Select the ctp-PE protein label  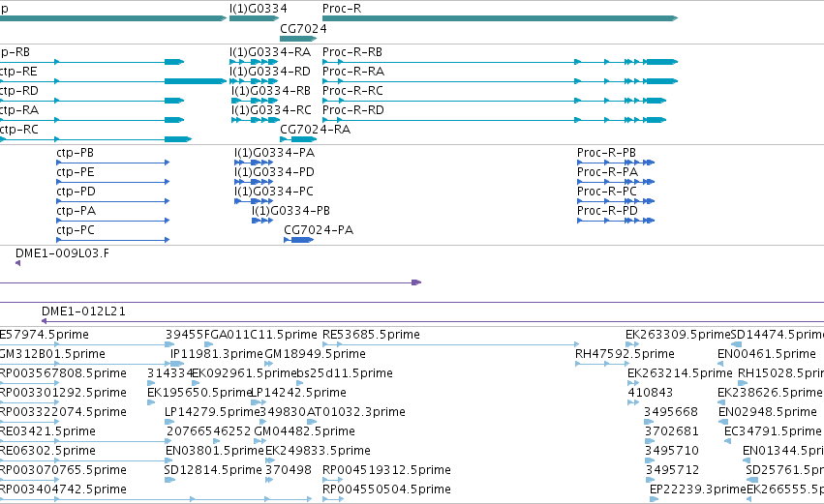click(76, 172)
